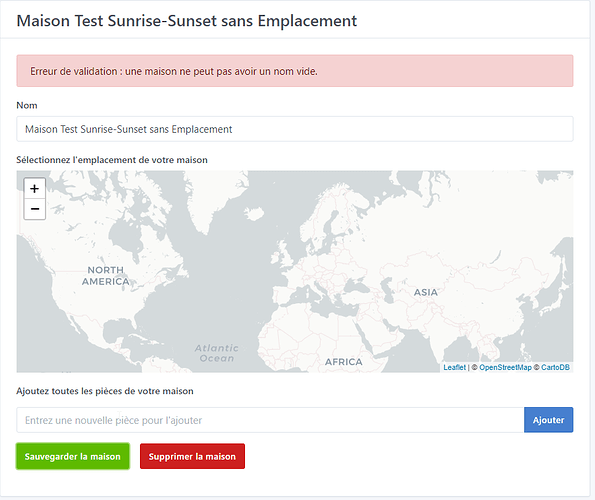Viewport: 595px width, 500px height.
Task: Click the 'Ajoutez toutes les pièces' label
Action: coord(105,391)
